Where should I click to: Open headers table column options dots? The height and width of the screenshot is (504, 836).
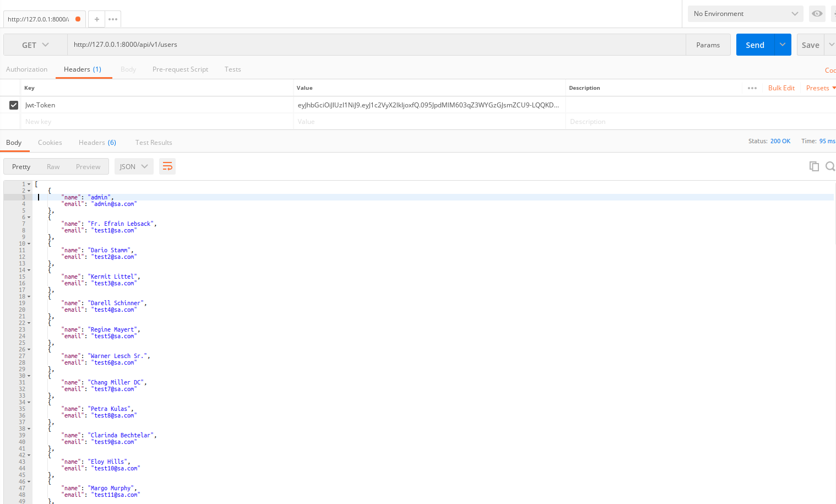752,88
